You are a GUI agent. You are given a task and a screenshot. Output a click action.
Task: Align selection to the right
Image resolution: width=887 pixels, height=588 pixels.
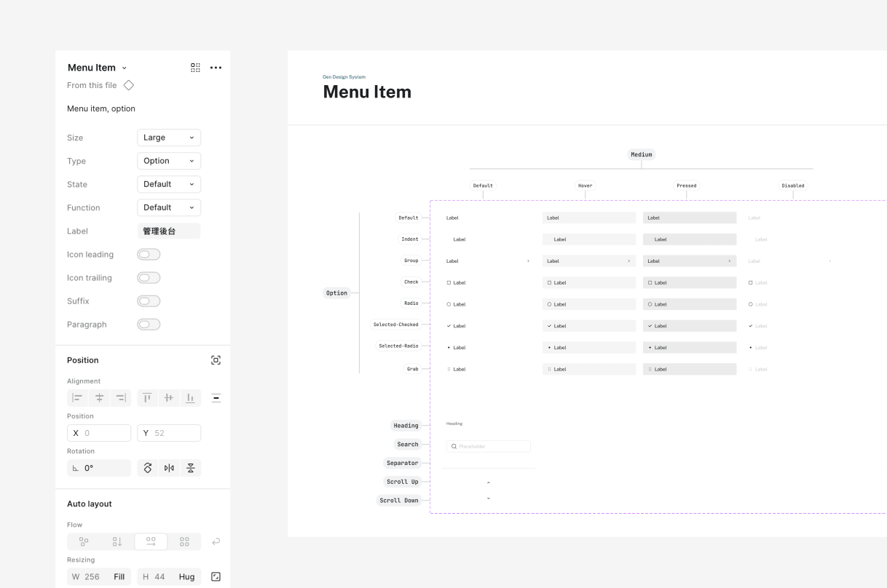(121, 397)
